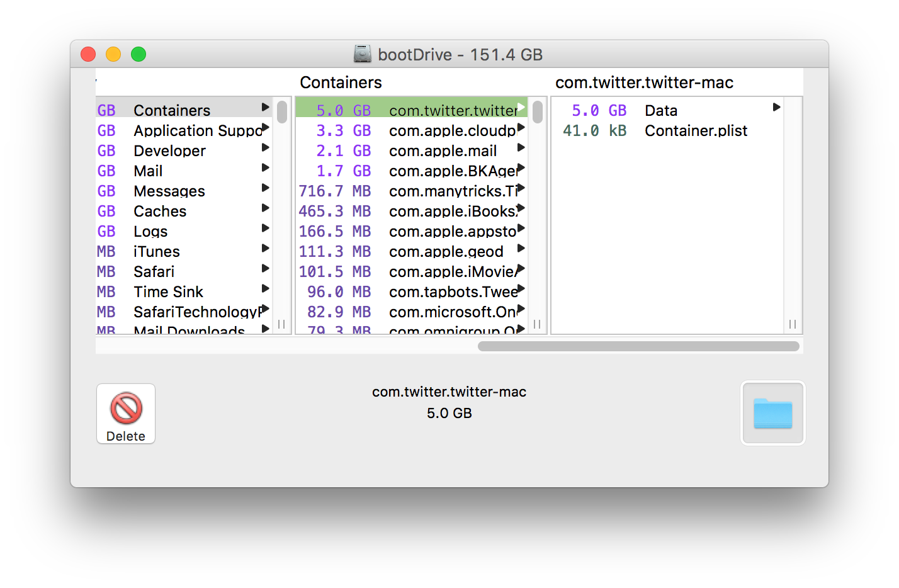The height and width of the screenshot is (588, 899).
Task: Expand the Mail folder arrow
Action: click(x=265, y=168)
